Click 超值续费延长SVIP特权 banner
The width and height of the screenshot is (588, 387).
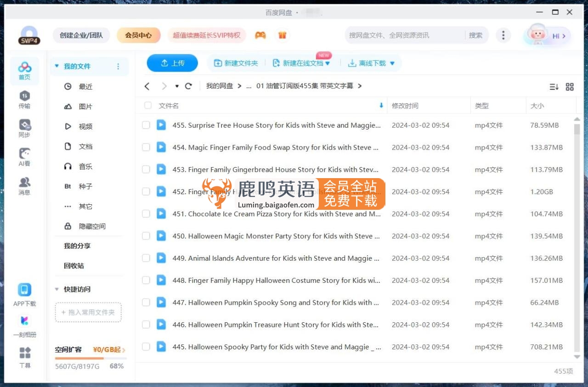207,35
